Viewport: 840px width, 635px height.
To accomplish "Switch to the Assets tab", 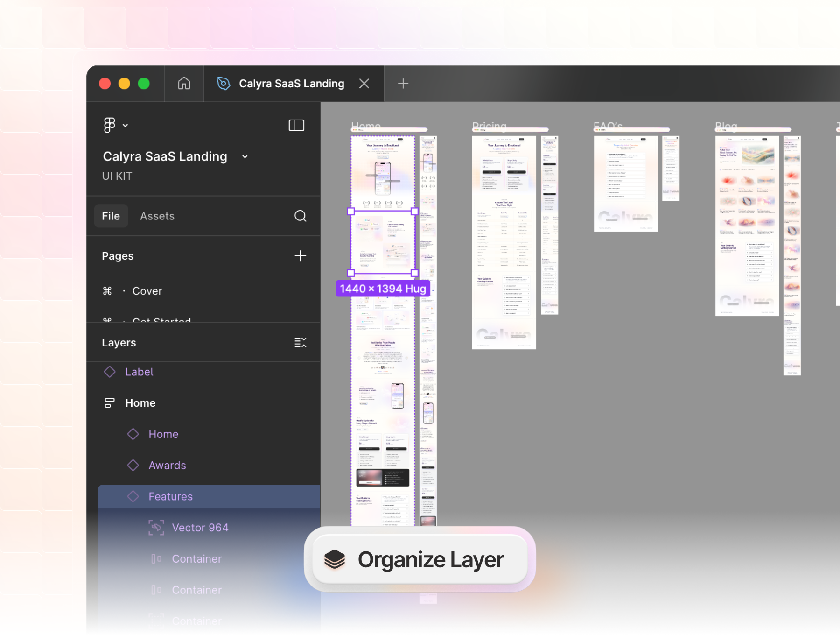I will click(157, 216).
